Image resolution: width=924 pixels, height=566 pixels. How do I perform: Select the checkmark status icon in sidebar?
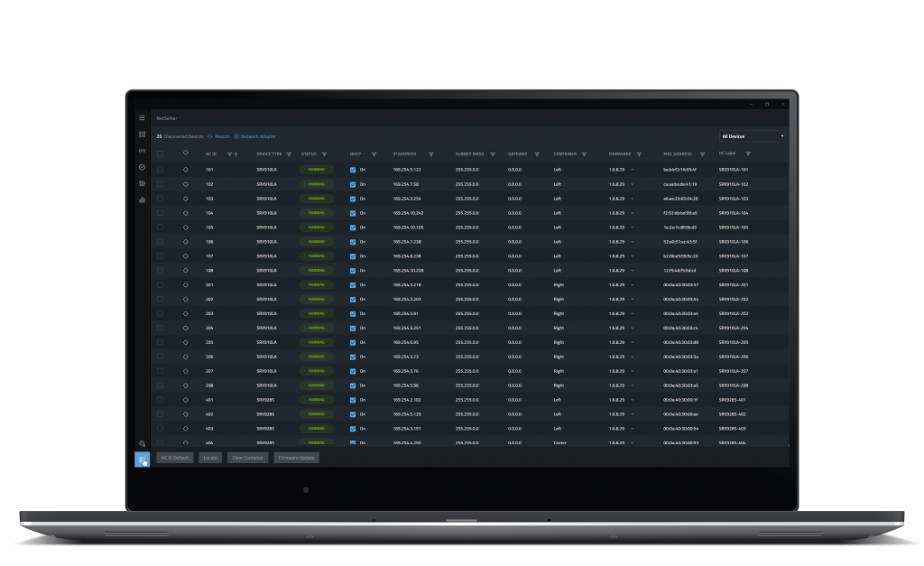(x=142, y=167)
